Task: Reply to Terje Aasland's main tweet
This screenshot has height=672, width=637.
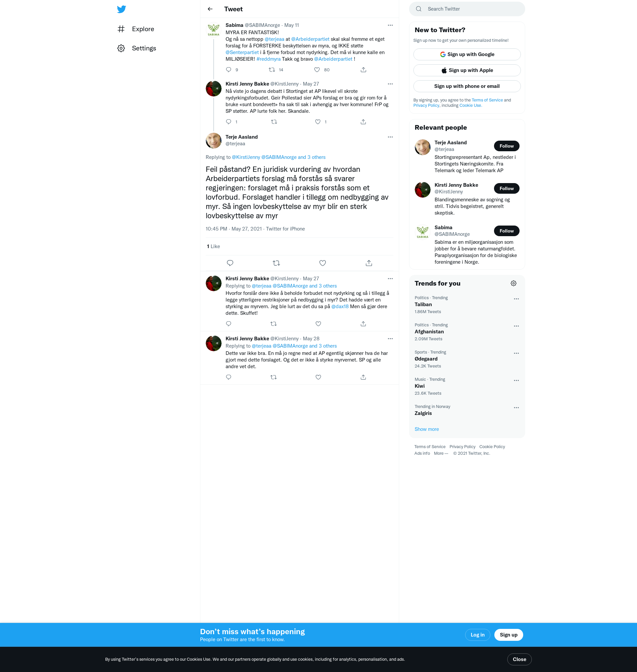Action: (x=230, y=263)
